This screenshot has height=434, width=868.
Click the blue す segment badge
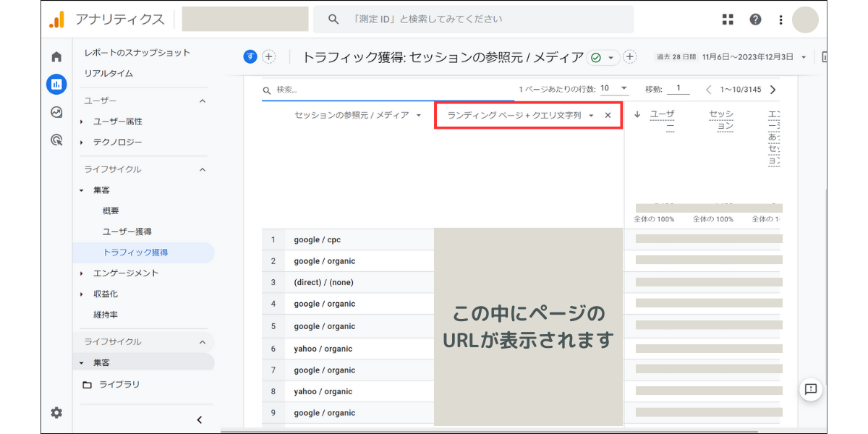pyautogui.click(x=250, y=56)
